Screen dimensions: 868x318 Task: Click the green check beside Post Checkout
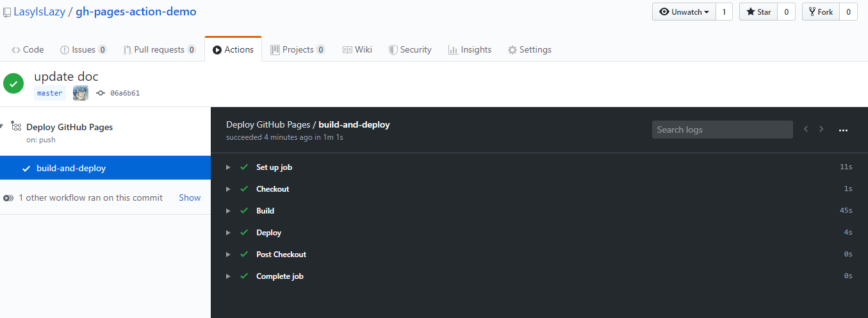(x=244, y=255)
